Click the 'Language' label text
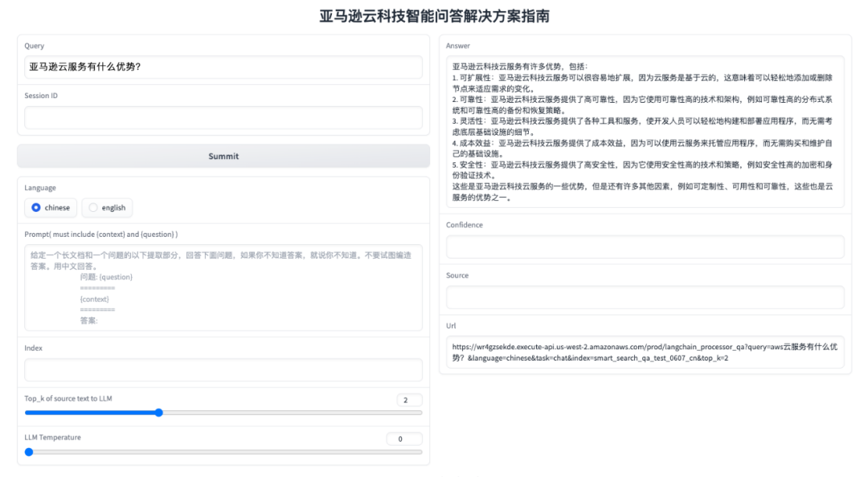The height and width of the screenshot is (477, 868). tap(40, 188)
